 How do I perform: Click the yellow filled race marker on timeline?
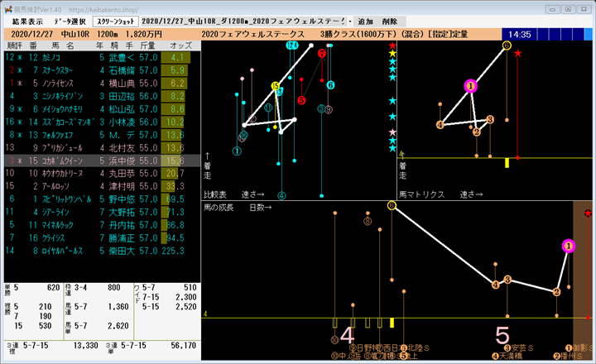[392, 323]
